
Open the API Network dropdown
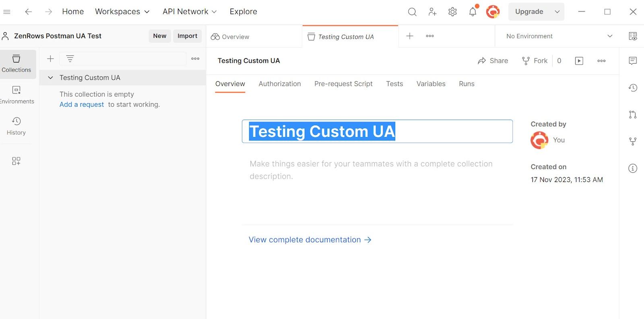coord(190,12)
